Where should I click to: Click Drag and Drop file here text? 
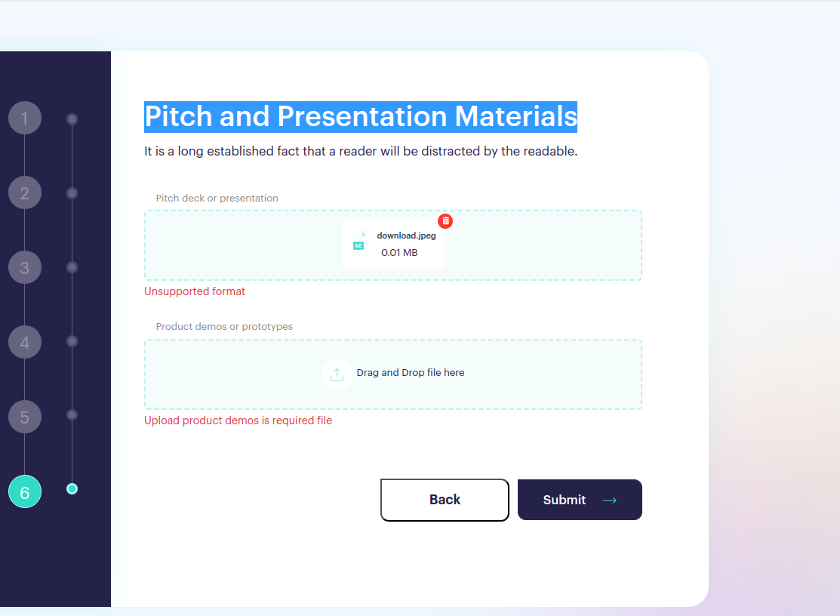click(x=411, y=373)
